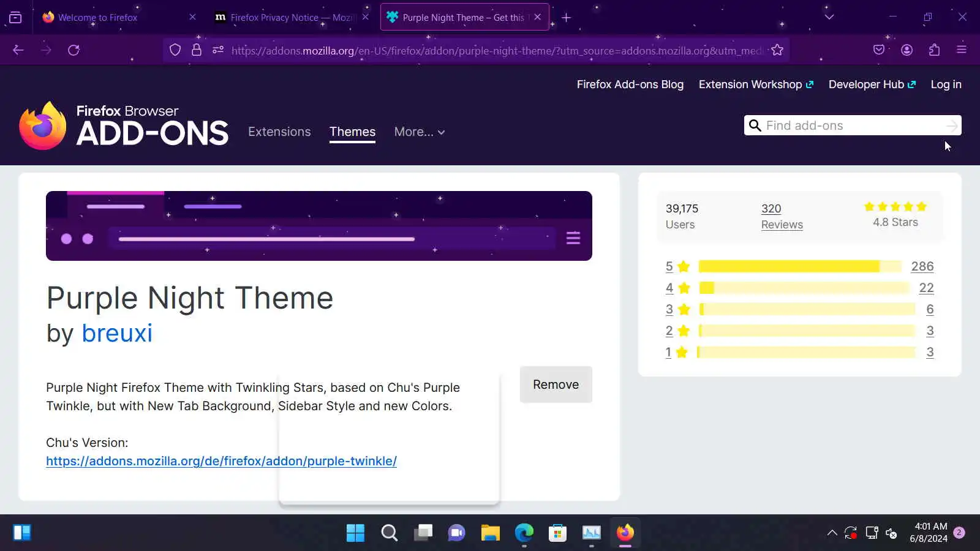The height and width of the screenshot is (551, 980).
Task: Launch File Explorer from the taskbar
Action: pyautogui.click(x=490, y=533)
